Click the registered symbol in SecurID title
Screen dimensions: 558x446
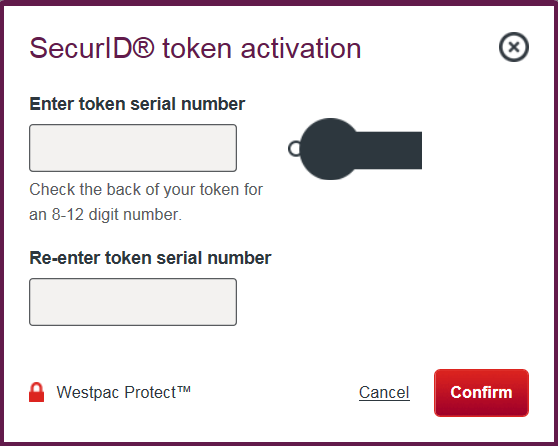[143, 47]
